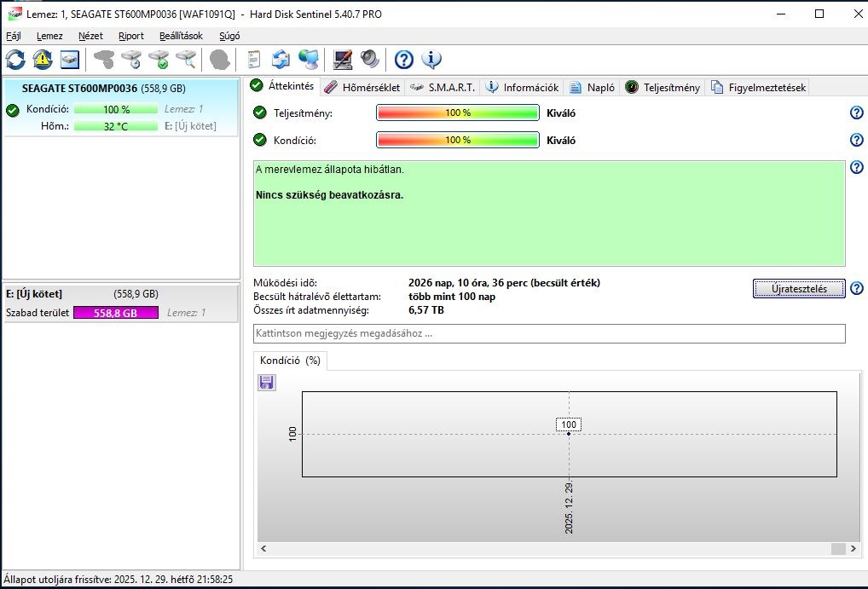Click help icon next to Újratesztelés button

(x=856, y=288)
